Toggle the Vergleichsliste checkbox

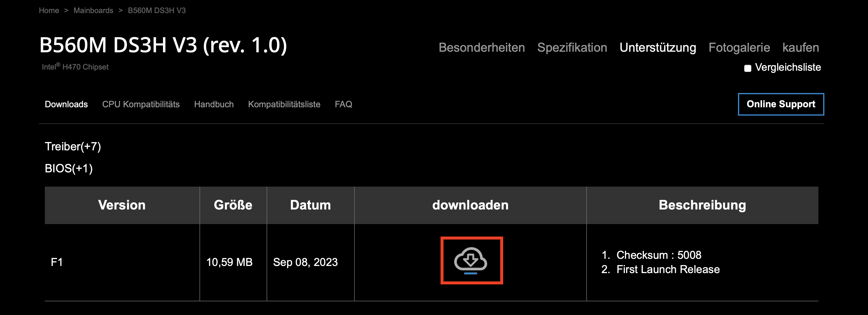pyautogui.click(x=747, y=68)
